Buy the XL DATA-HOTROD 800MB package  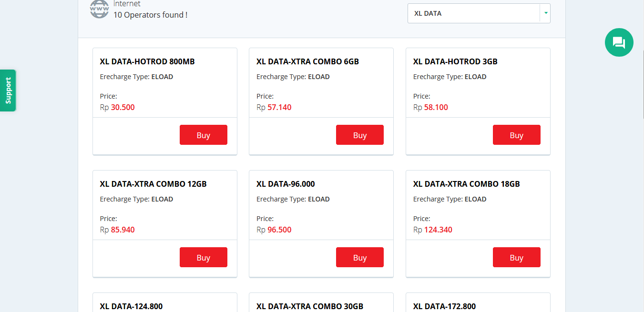coord(203,135)
